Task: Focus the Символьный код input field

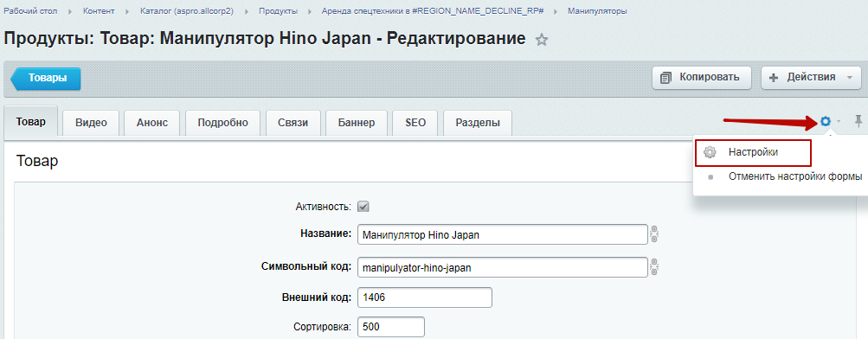Action: click(x=503, y=267)
